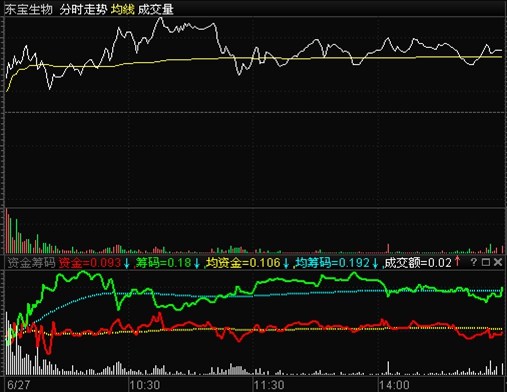The height and width of the screenshot is (392, 507).
Task: Click the down arrow after 均资金=0.106
Action: (286, 263)
